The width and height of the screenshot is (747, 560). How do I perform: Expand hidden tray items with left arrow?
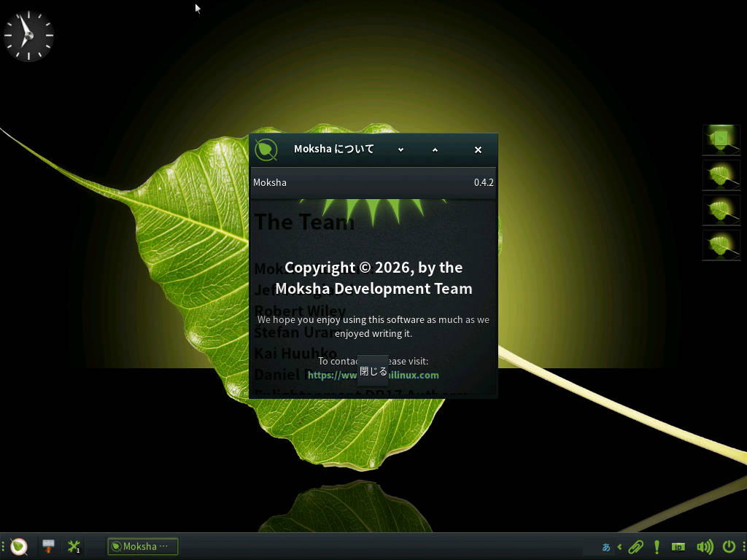click(x=619, y=546)
